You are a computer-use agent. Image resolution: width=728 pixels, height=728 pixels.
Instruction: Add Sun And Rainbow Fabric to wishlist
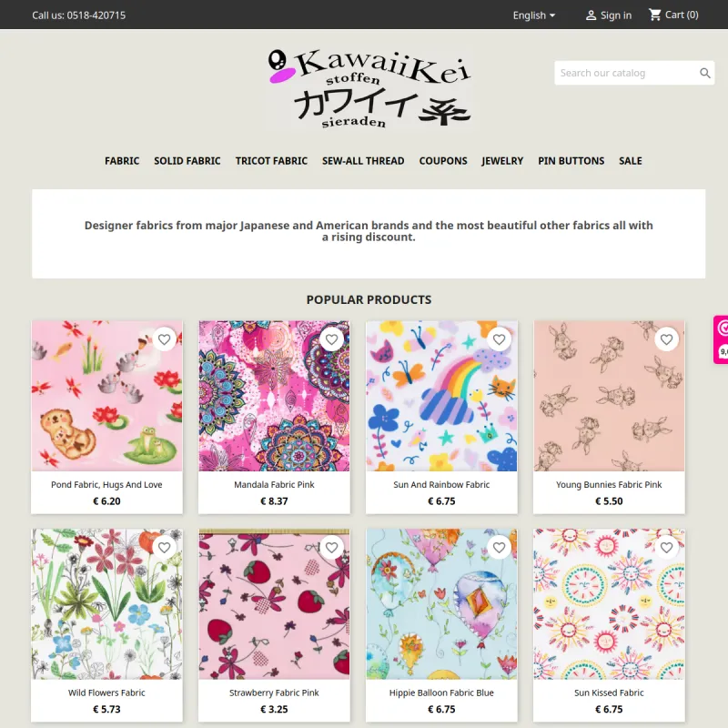[x=499, y=339]
